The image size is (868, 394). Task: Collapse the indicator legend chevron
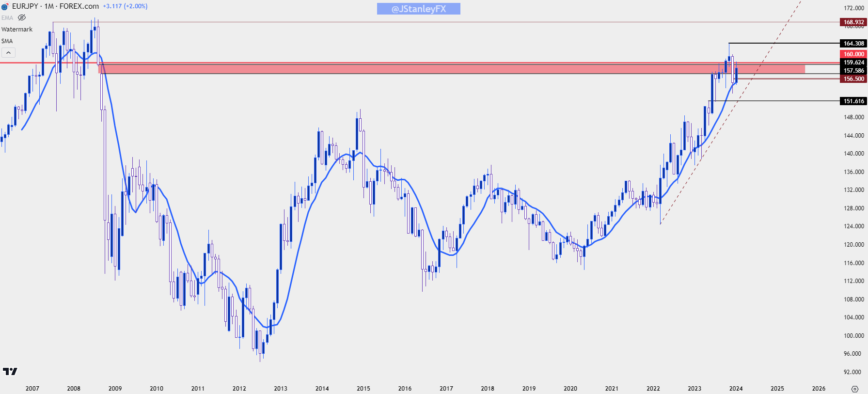click(8, 52)
